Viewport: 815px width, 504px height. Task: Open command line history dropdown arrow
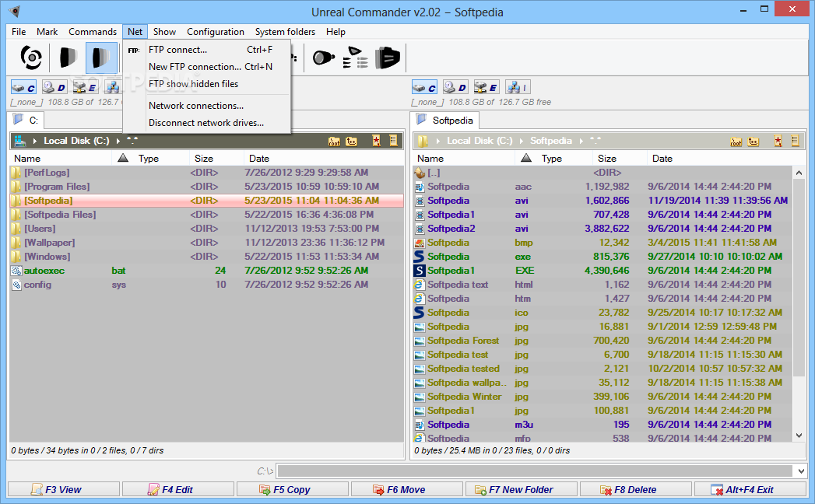[801, 471]
